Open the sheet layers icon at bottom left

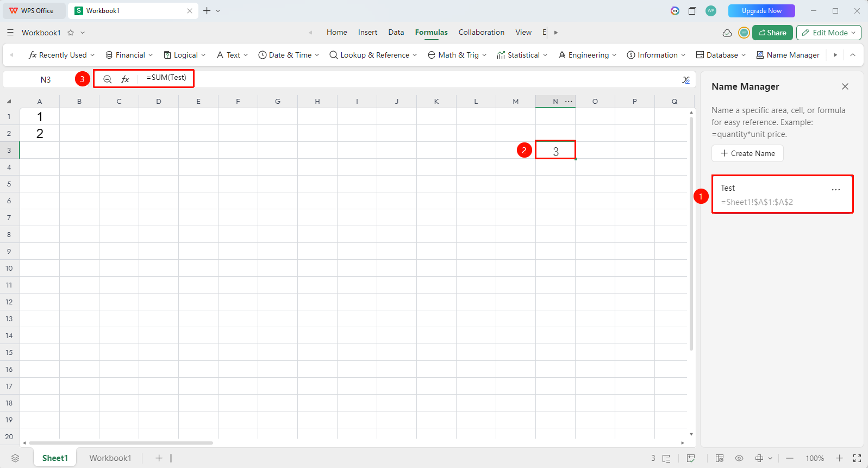(15, 458)
